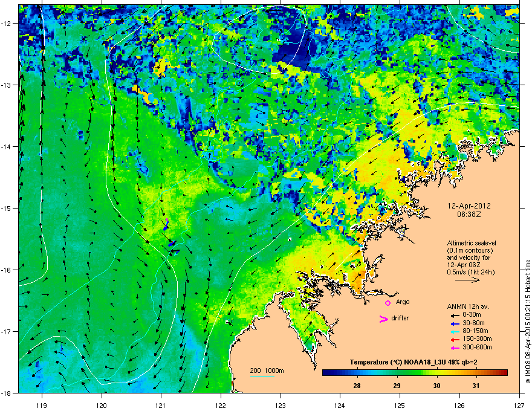Click the 0.5m/s reference velocity arrow
The width and height of the screenshot is (532, 411).
tap(467, 280)
